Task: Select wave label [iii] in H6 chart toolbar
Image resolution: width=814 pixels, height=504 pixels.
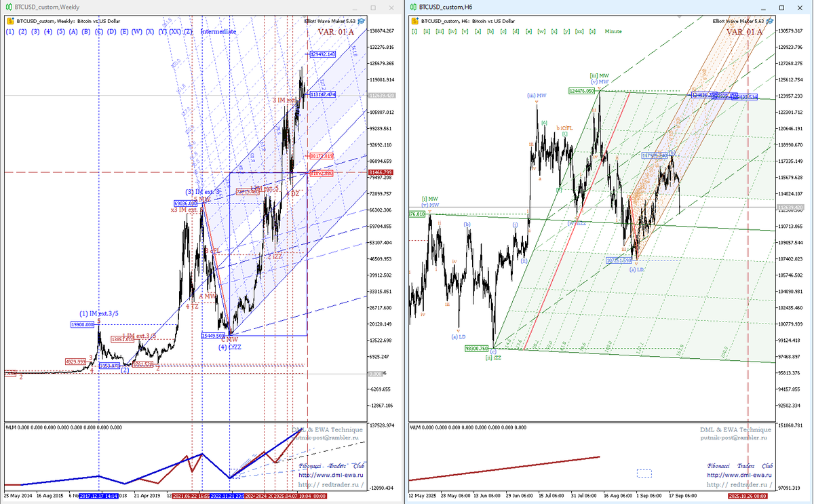Action: tap(440, 31)
